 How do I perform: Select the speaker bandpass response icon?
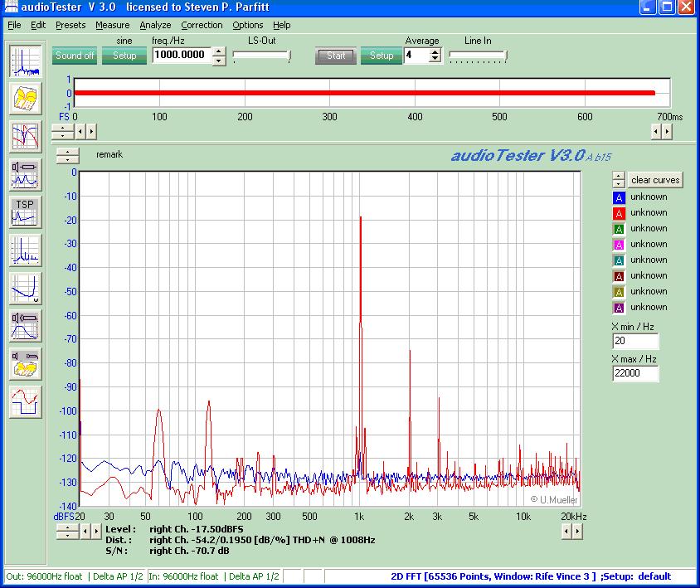pos(26,327)
